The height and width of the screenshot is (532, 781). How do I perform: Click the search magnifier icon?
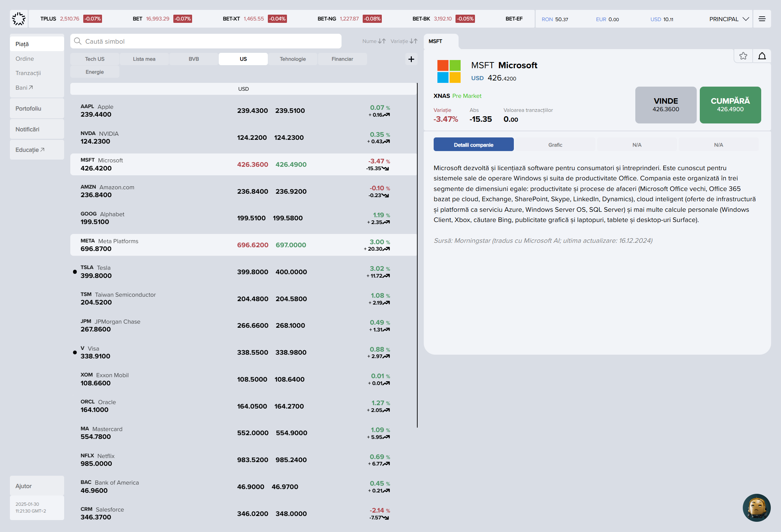point(78,41)
